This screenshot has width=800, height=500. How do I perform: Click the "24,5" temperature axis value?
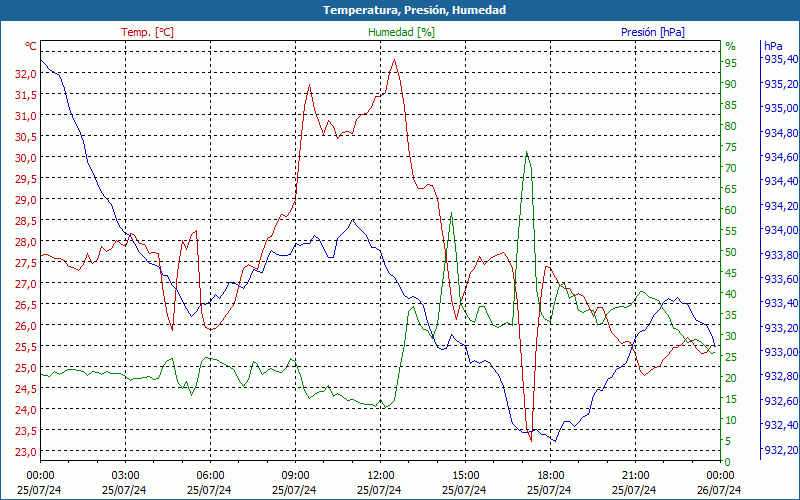[26, 389]
